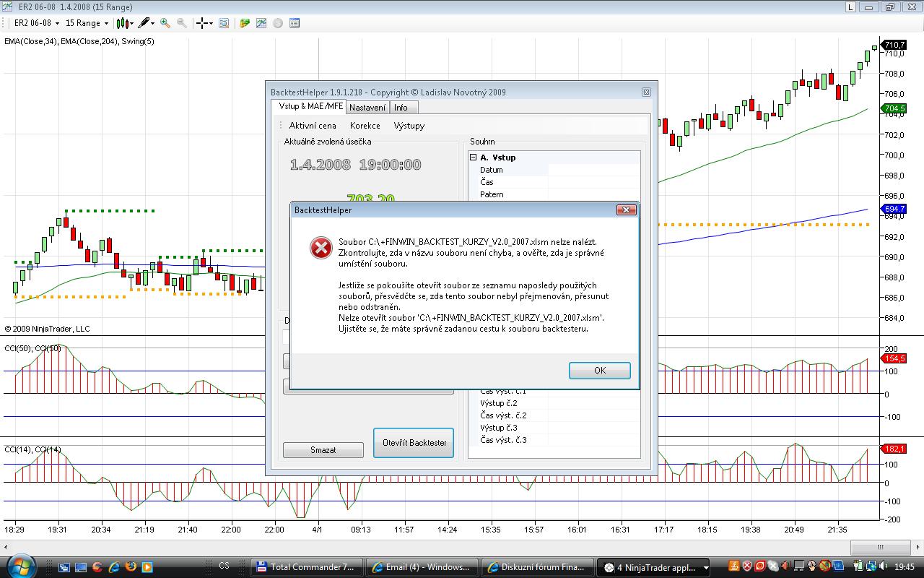Open the Výstupy menu item

409,126
